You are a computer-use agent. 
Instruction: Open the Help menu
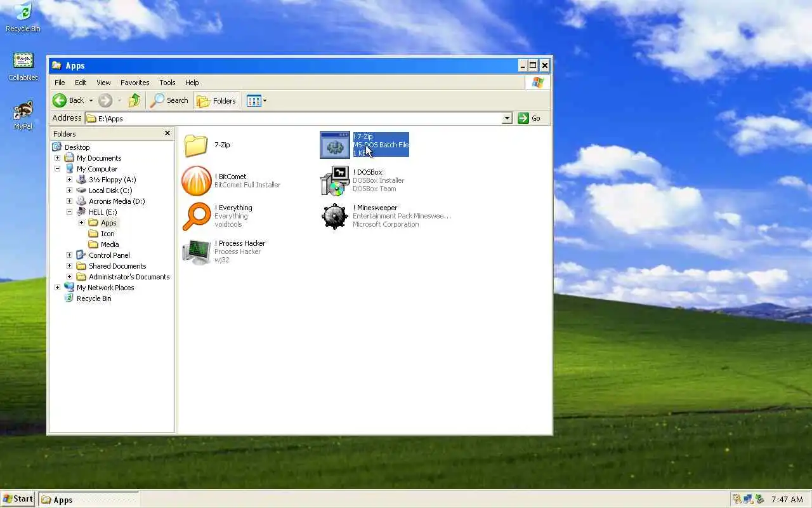192,83
